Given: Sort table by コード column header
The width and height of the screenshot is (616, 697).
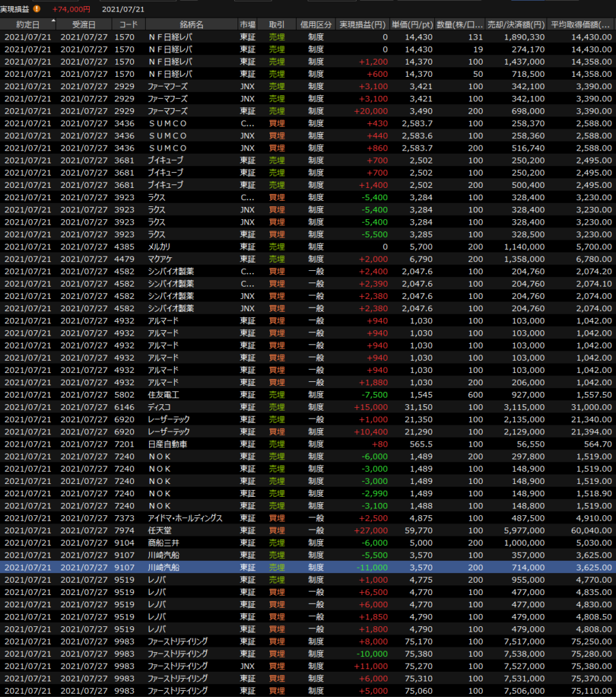Looking at the screenshot, I should click(x=127, y=25).
